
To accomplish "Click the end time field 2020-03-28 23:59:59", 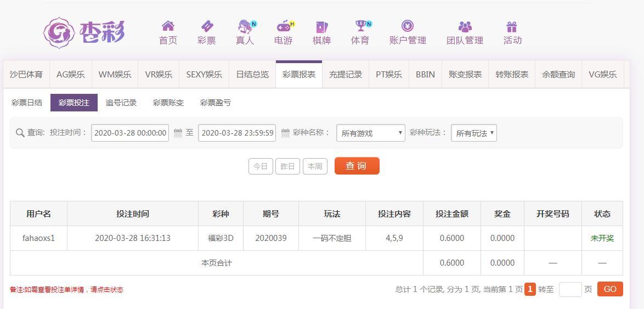I will point(237,133).
